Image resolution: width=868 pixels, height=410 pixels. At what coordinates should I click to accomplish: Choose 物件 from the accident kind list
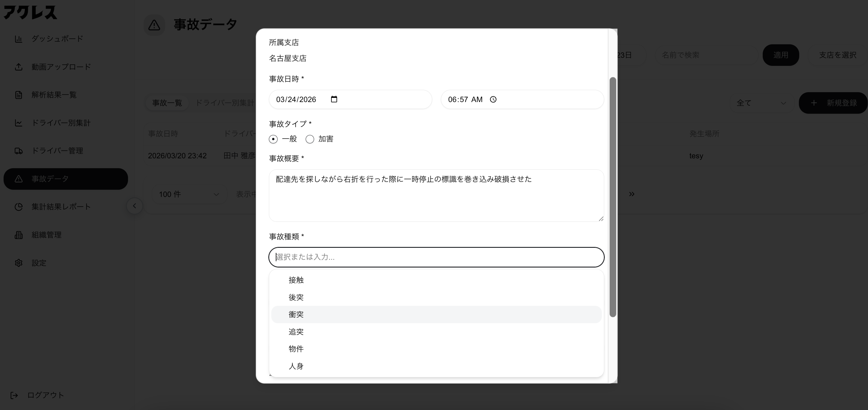click(x=296, y=349)
